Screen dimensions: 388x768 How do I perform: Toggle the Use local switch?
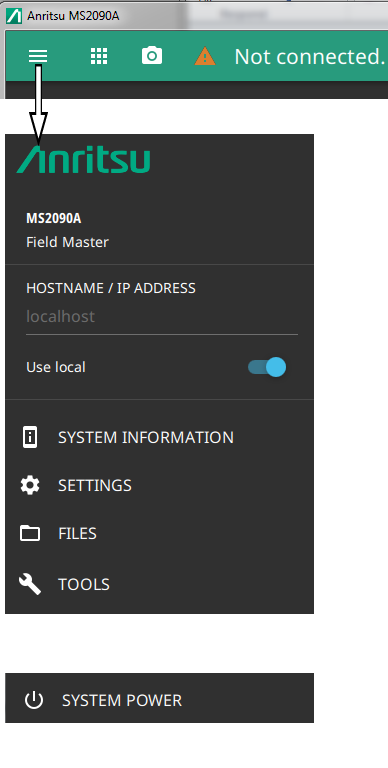[x=267, y=367]
